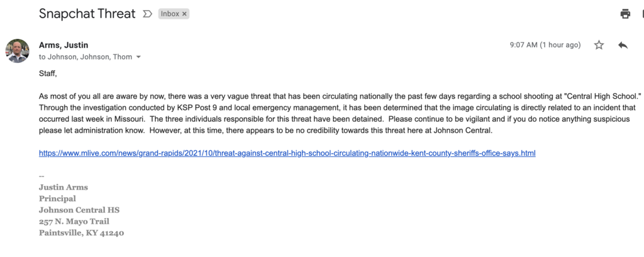Open the sender's profile photo
The image size is (644, 257).
pyautogui.click(x=17, y=51)
